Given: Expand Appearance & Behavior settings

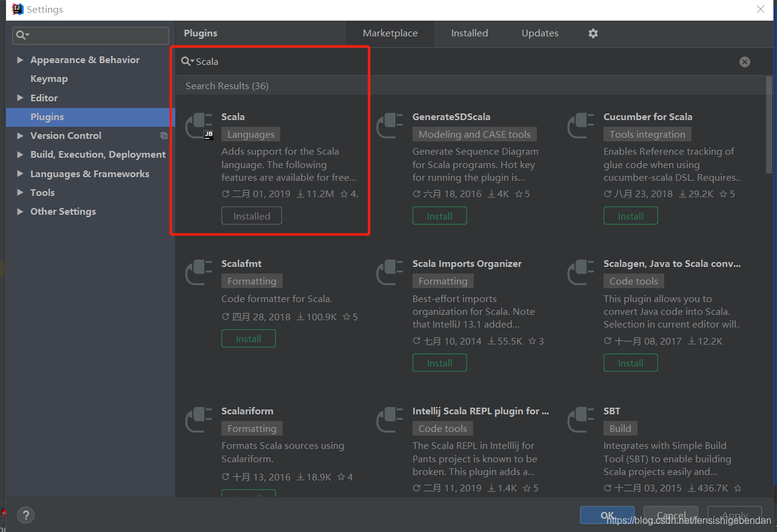Looking at the screenshot, I should (20, 60).
